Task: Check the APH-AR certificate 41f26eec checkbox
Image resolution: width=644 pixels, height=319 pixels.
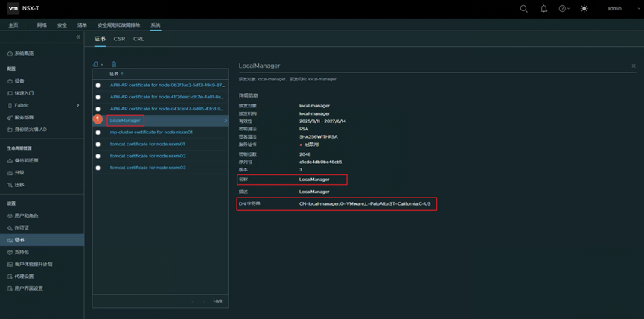Action: pyautogui.click(x=98, y=98)
